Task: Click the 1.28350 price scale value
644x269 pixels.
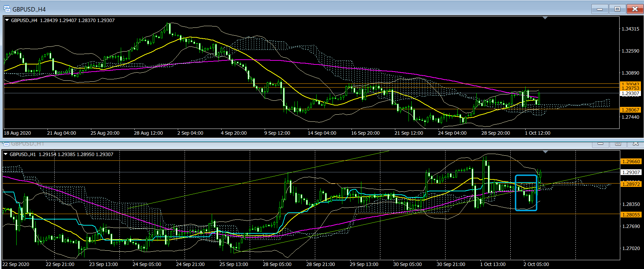Action: (631, 204)
